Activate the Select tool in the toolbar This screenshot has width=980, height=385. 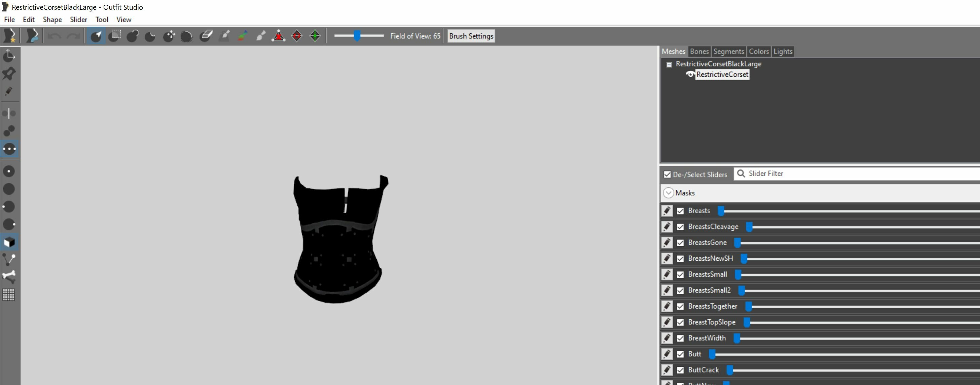(96, 36)
